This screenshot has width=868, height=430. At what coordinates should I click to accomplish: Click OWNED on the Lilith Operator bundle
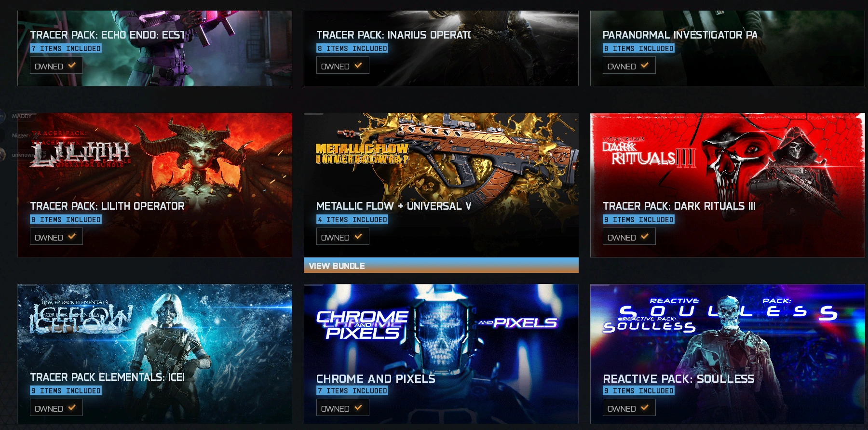pos(56,237)
